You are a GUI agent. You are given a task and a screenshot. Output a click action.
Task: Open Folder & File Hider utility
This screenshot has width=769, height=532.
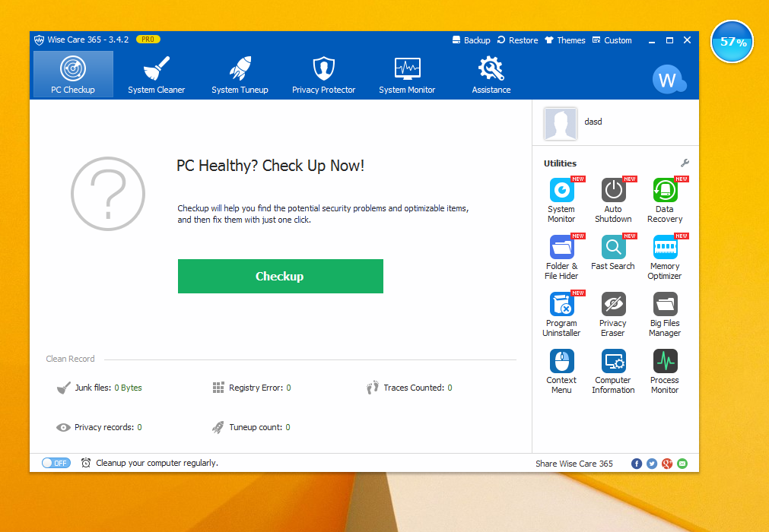coord(561,257)
